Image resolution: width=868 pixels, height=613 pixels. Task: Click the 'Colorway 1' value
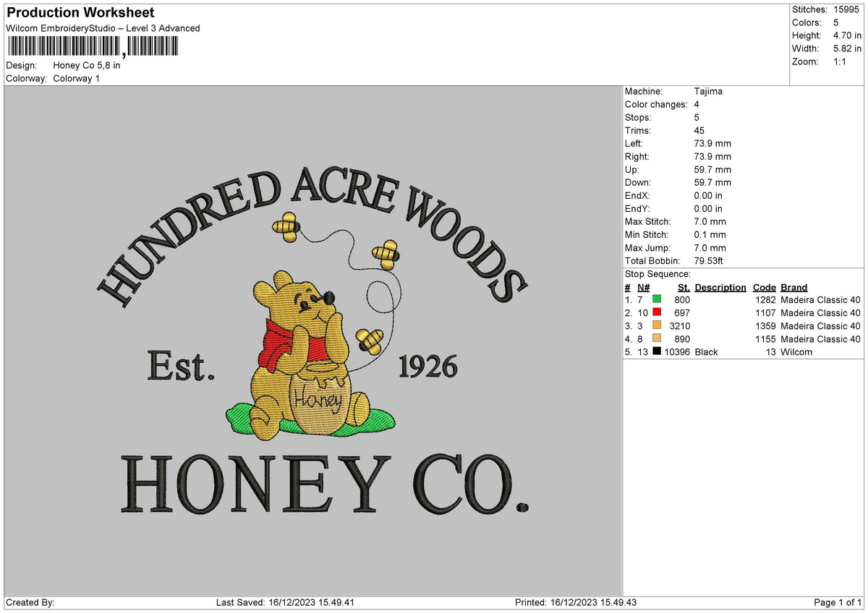click(77, 78)
